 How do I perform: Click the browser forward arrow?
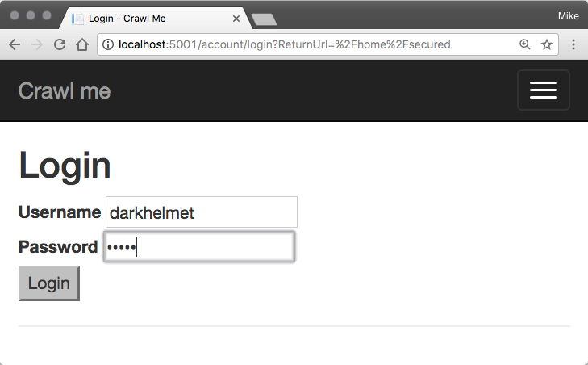[37, 44]
